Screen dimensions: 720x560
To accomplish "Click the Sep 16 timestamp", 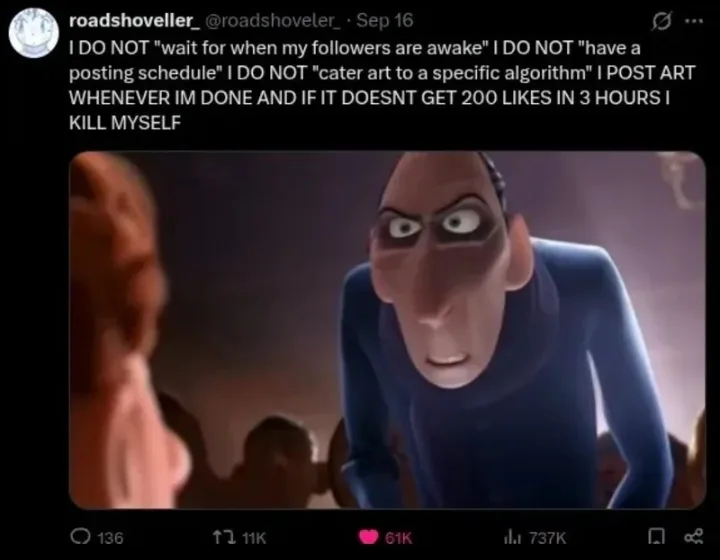I will coord(385,20).
